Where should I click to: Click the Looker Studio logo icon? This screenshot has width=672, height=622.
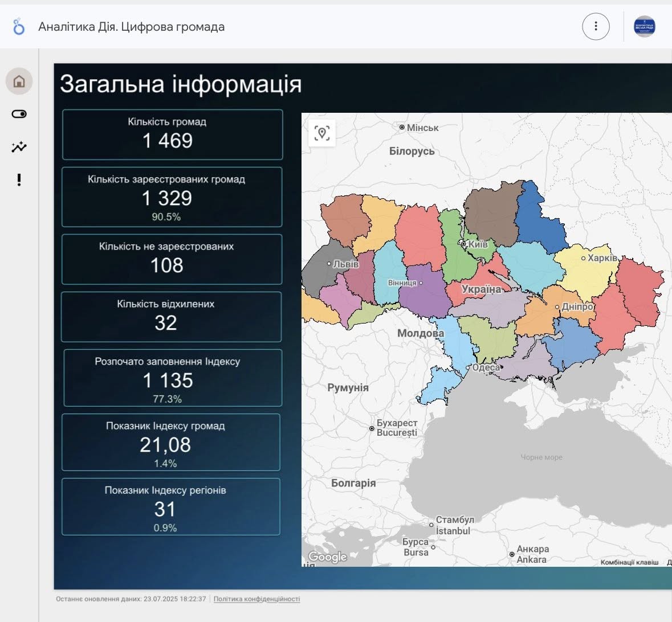pos(19,27)
